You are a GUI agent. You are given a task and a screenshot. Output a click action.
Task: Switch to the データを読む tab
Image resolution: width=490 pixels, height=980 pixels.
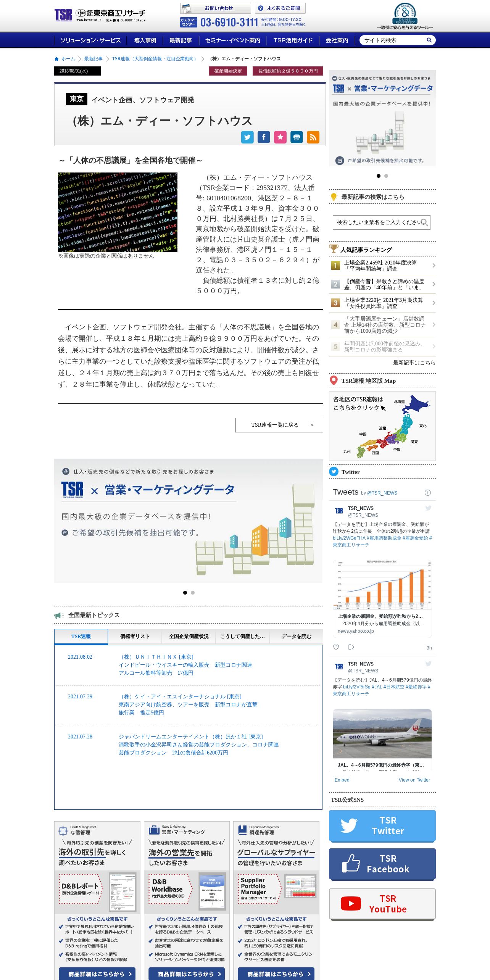[x=296, y=637]
